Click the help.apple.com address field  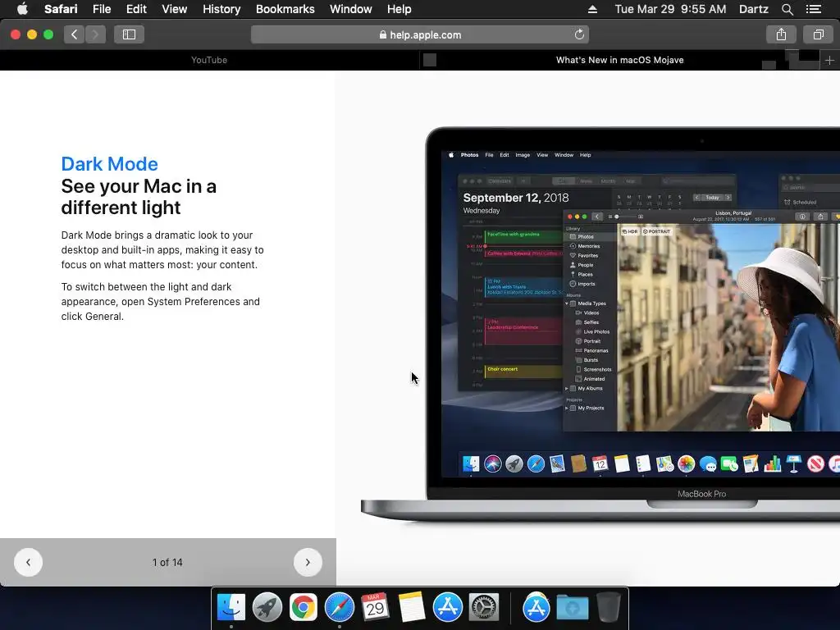click(420, 34)
